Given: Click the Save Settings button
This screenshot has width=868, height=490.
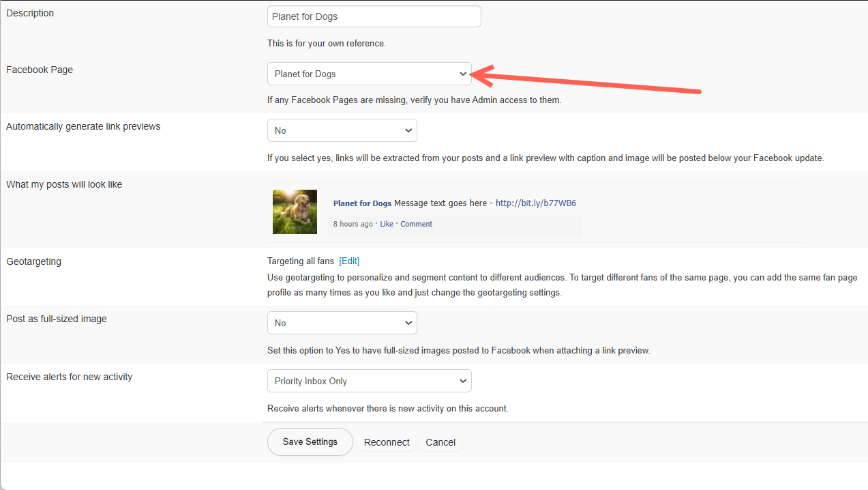Looking at the screenshot, I should 310,442.
